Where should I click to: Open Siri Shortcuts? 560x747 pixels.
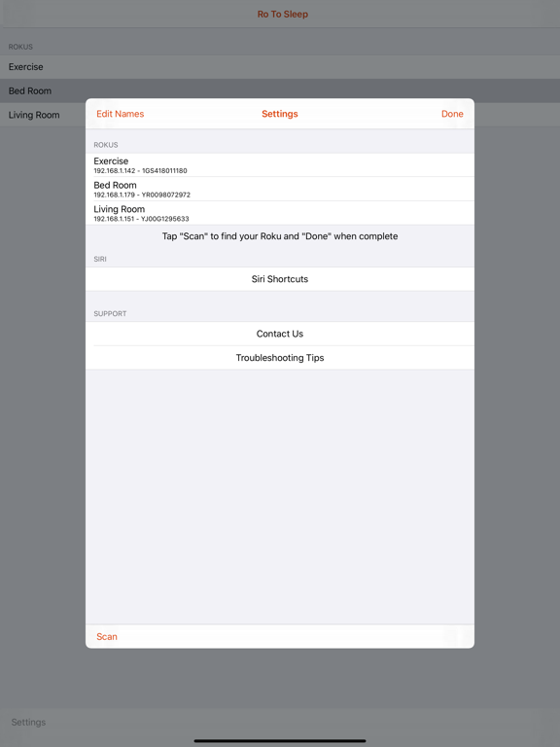(x=280, y=279)
